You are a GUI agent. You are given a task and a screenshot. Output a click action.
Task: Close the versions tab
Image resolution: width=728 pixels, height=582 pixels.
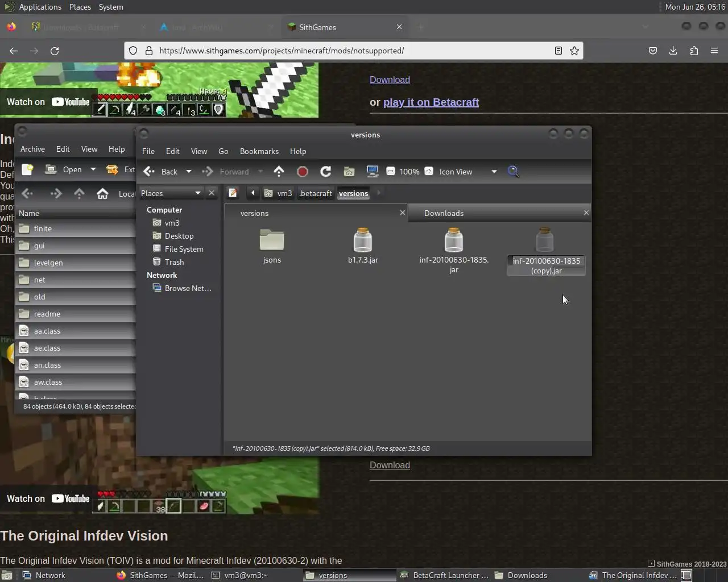[x=403, y=213]
